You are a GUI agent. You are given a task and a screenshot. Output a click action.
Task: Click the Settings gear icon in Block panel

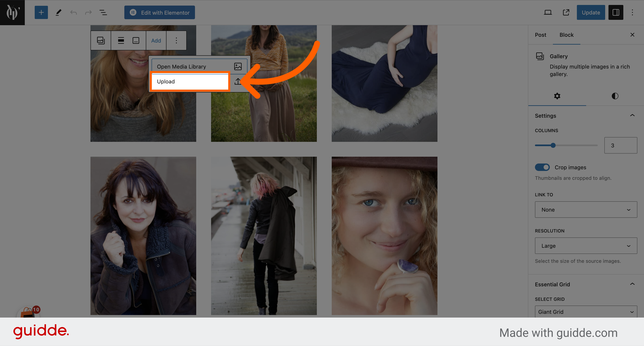[557, 96]
